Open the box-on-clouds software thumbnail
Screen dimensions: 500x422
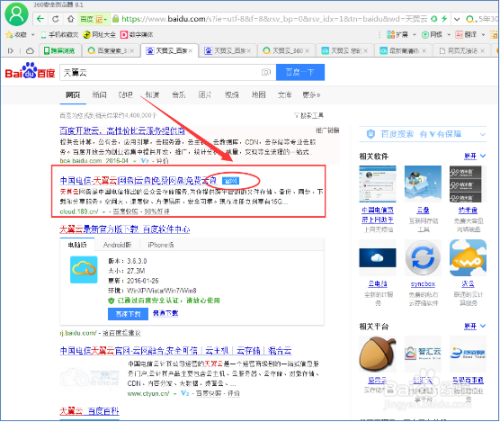[423, 184]
